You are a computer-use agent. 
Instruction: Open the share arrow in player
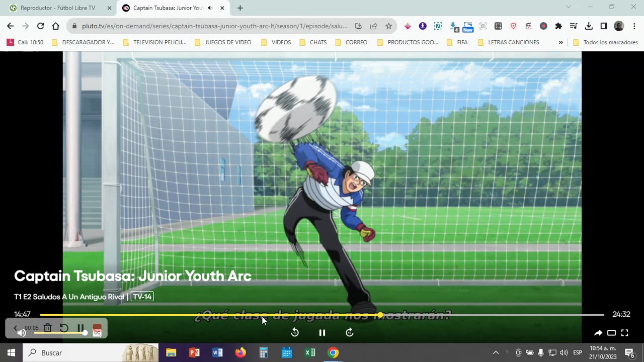tap(598, 333)
